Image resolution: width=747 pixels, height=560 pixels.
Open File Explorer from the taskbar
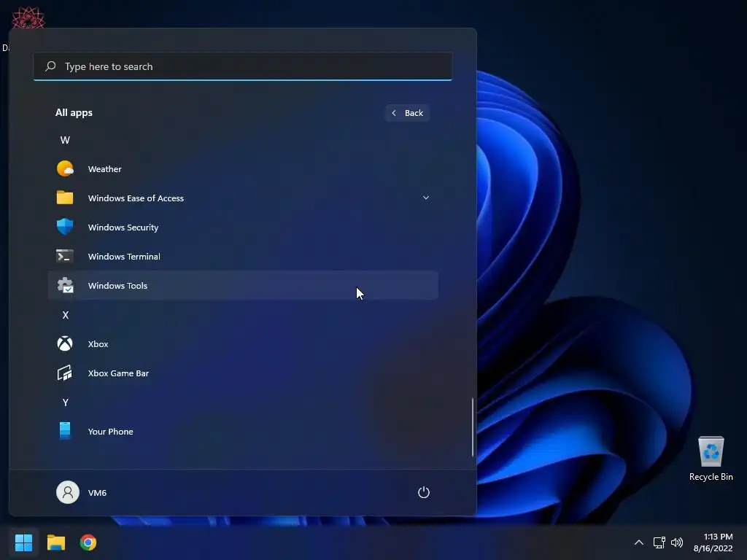56,542
